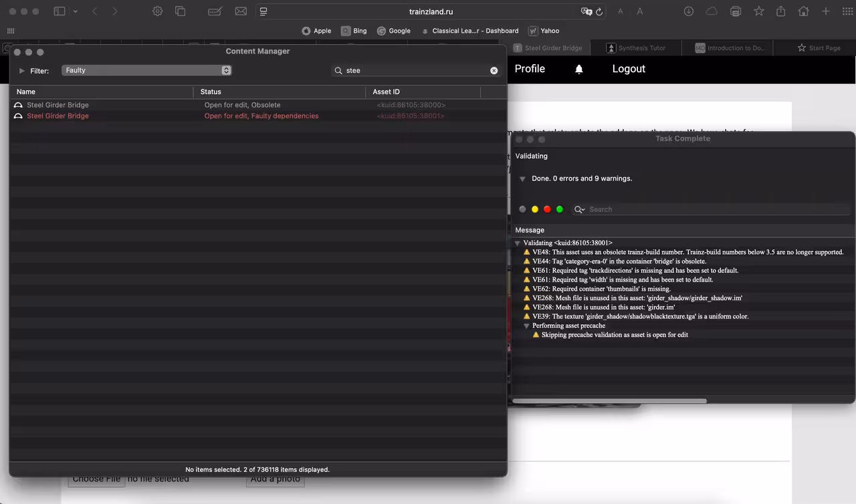Screen dimensions: 856x504
Task: Click the horizontal scrollbar in Task Complete window
Action: coord(610,401)
